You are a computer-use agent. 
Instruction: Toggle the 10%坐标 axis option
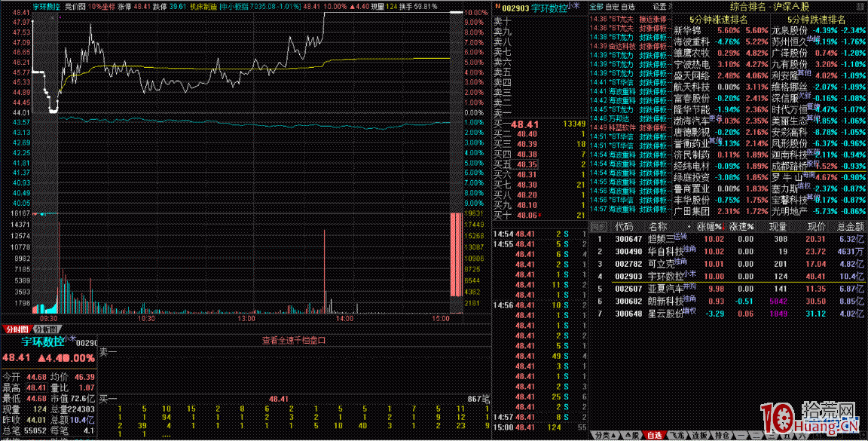pyautogui.click(x=101, y=7)
